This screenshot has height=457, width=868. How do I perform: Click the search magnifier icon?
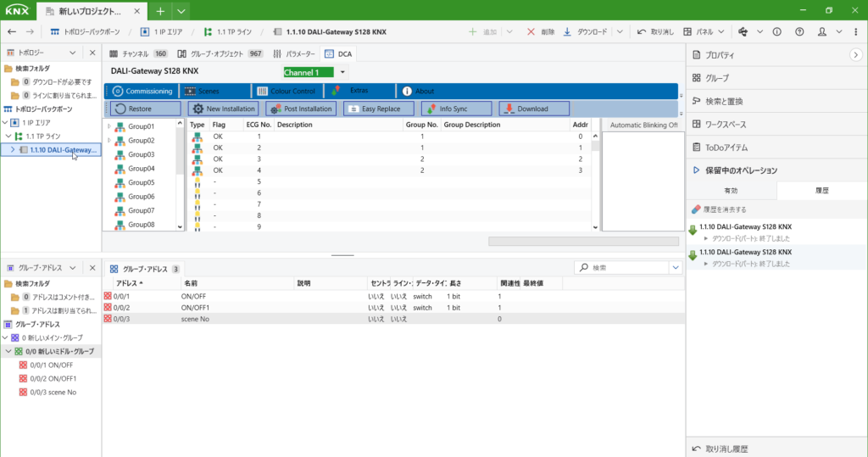[584, 268]
